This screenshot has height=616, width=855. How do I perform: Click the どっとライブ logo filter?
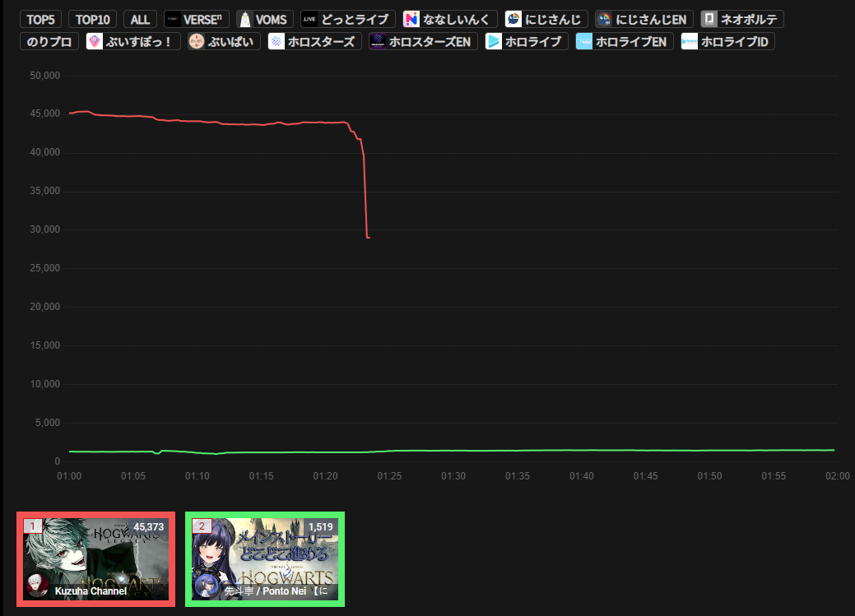tap(348, 20)
